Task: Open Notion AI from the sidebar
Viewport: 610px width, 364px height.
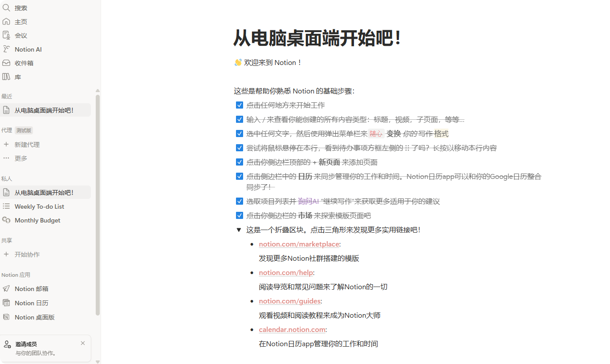Action: coord(6,49)
